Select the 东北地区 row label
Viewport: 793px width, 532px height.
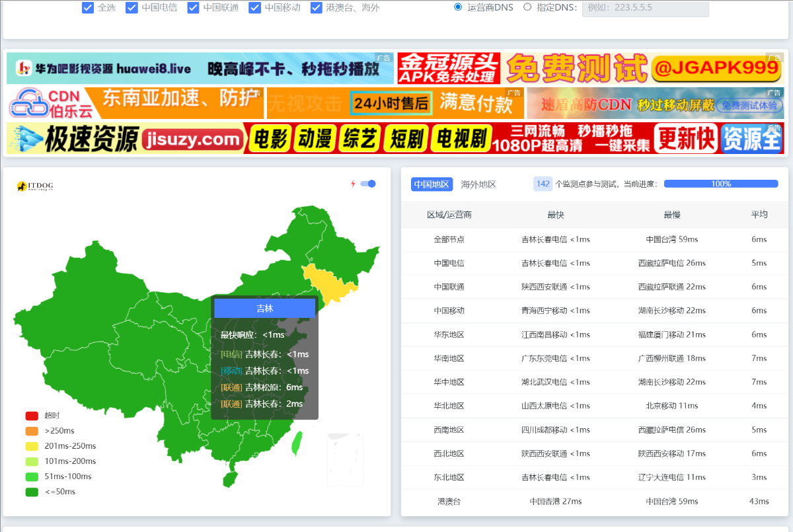449,477
